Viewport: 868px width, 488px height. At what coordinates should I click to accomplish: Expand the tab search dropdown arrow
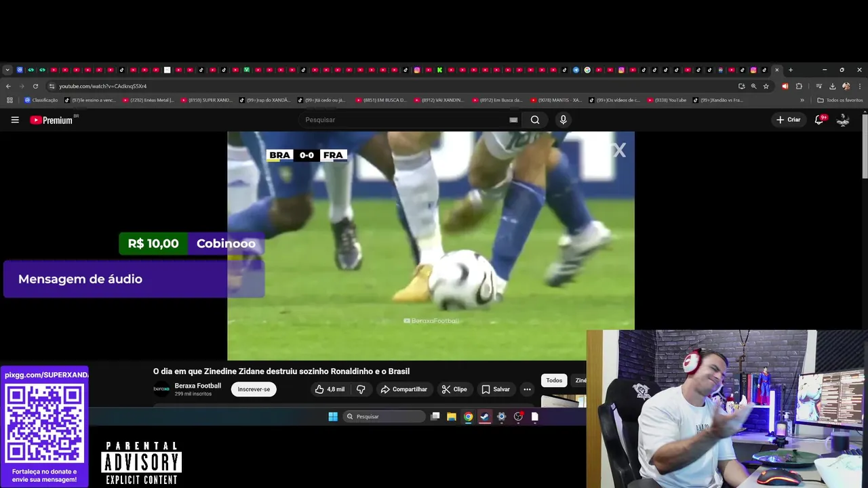[x=7, y=70]
